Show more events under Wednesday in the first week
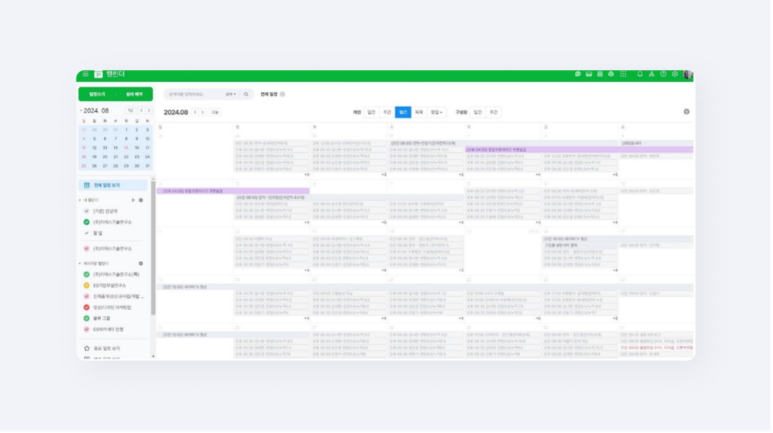 coord(461,175)
